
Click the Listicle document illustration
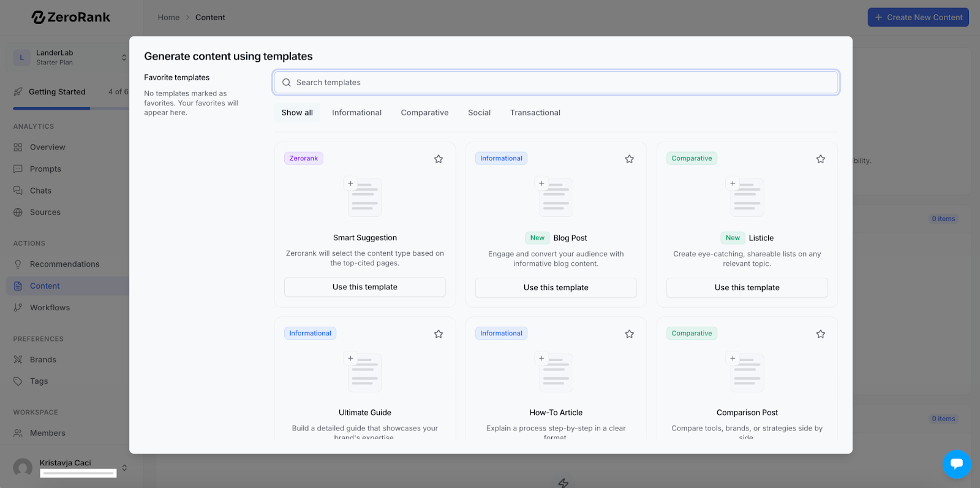tap(747, 197)
